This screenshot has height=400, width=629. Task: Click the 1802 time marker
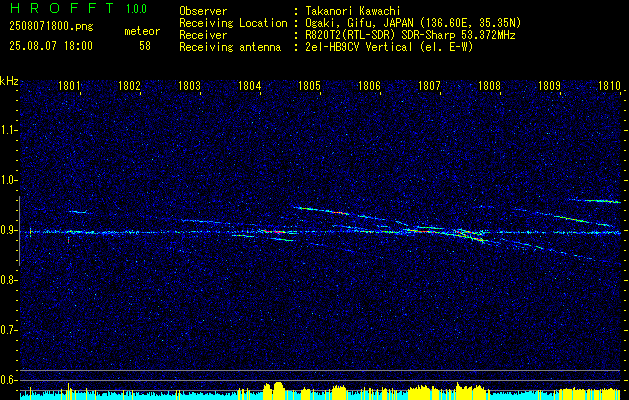129,86
